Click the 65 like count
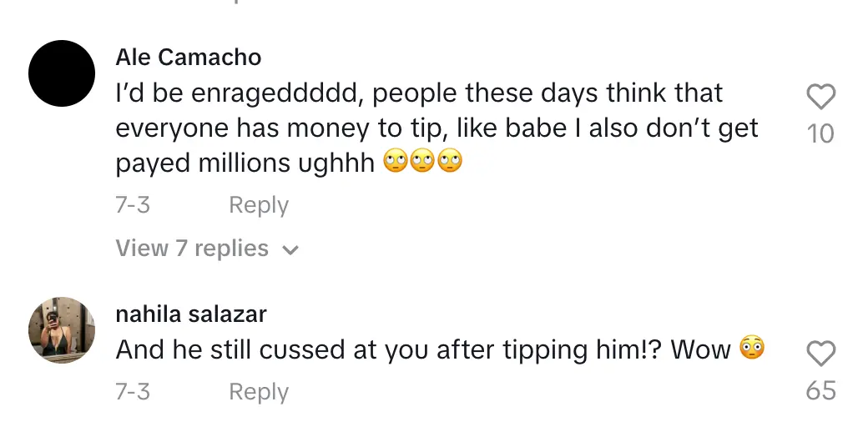 [x=821, y=390]
